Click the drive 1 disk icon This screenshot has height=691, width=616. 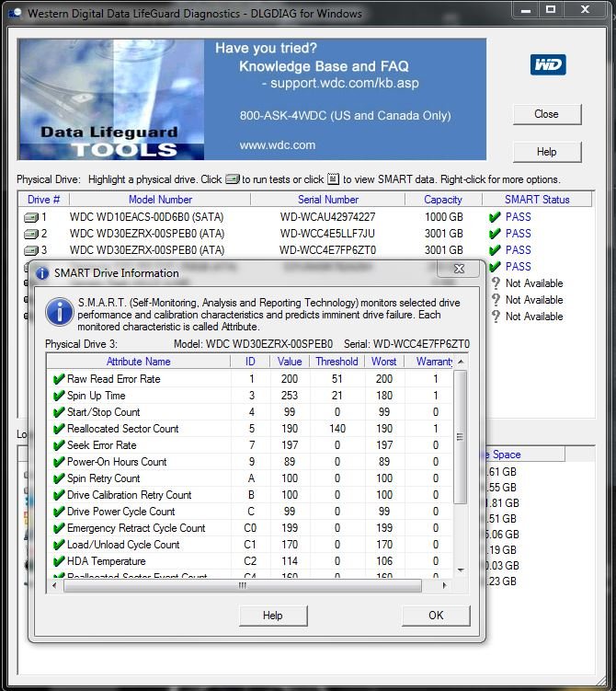coord(31,217)
